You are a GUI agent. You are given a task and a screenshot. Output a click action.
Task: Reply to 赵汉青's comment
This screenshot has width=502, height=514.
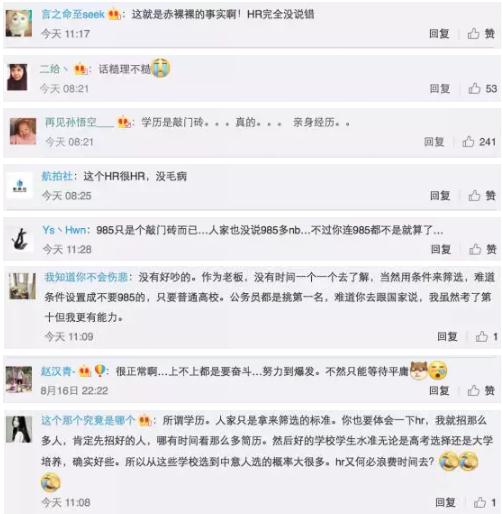tap(439, 390)
